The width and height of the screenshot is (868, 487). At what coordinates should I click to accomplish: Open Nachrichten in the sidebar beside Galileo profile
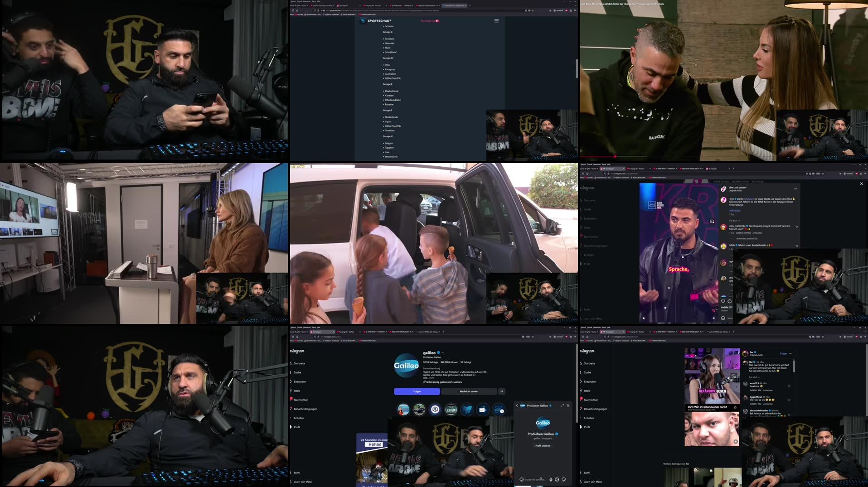point(301,400)
